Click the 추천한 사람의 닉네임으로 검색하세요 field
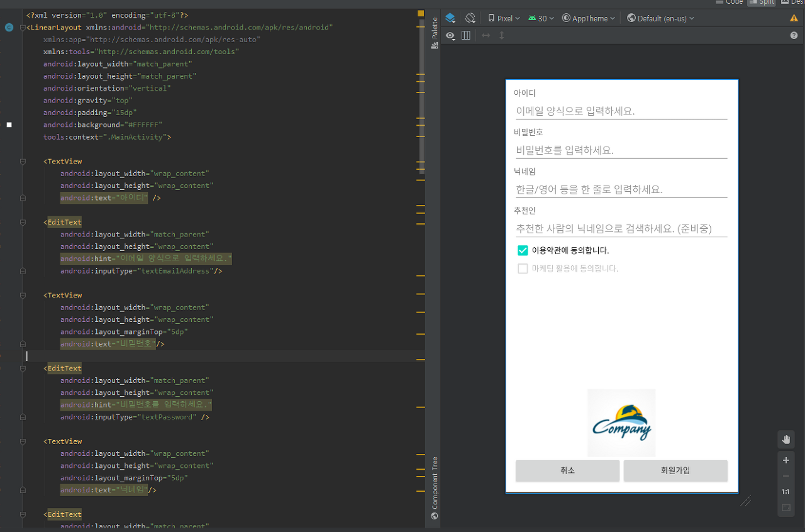805x532 pixels. click(621, 228)
